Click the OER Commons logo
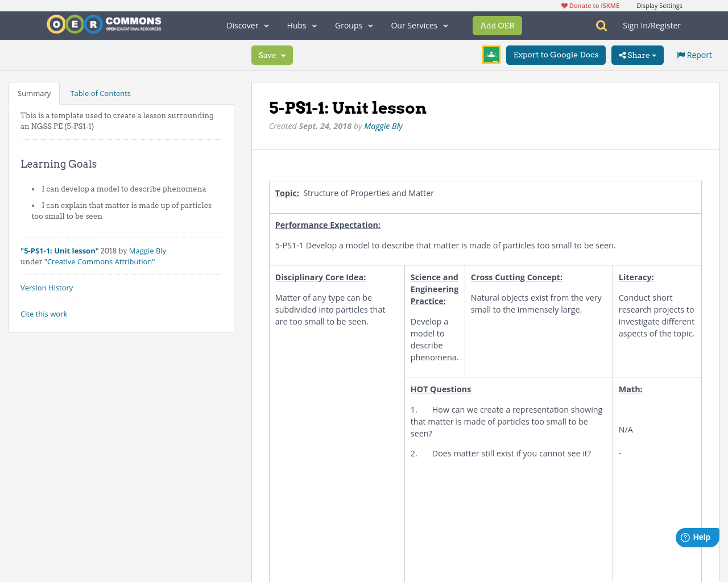This screenshot has width=728, height=582. click(x=104, y=24)
